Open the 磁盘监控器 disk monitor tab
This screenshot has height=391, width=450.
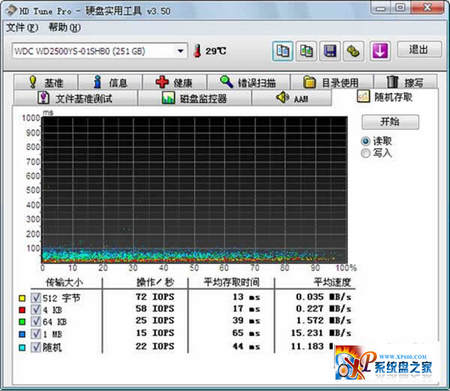[x=194, y=98]
